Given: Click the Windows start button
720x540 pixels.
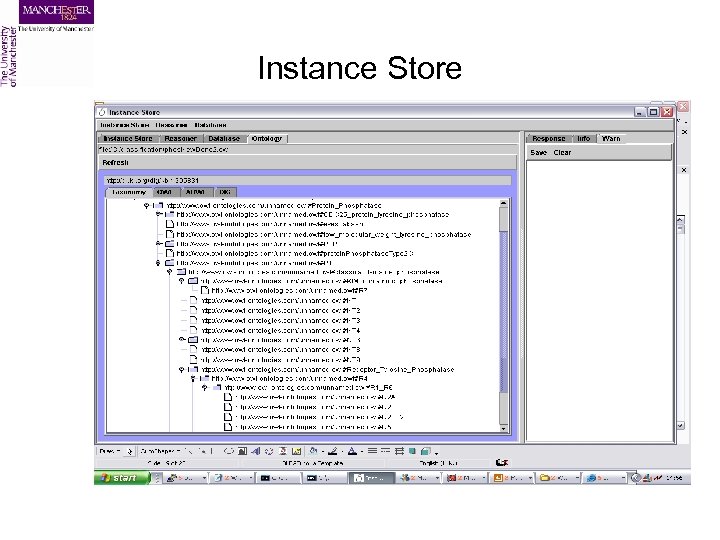Looking at the screenshot, I should pyautogui.click(x=122, y=478).
